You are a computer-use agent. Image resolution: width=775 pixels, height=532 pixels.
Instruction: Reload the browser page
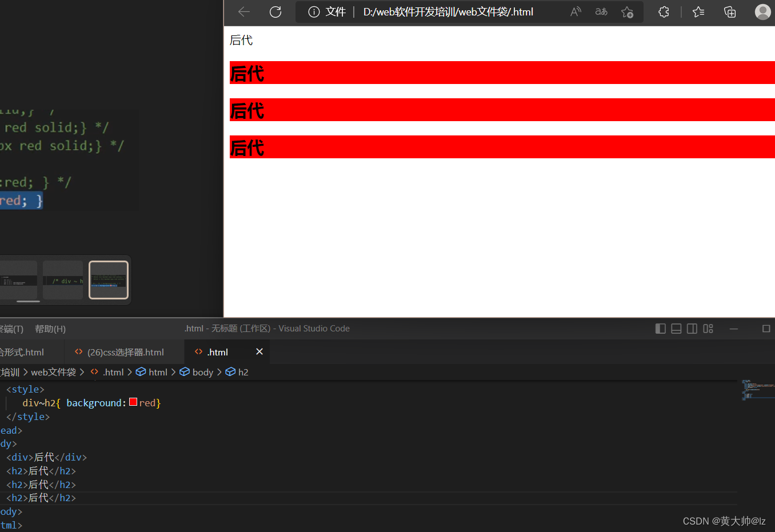pyautogui.click(x=275, y=12)
